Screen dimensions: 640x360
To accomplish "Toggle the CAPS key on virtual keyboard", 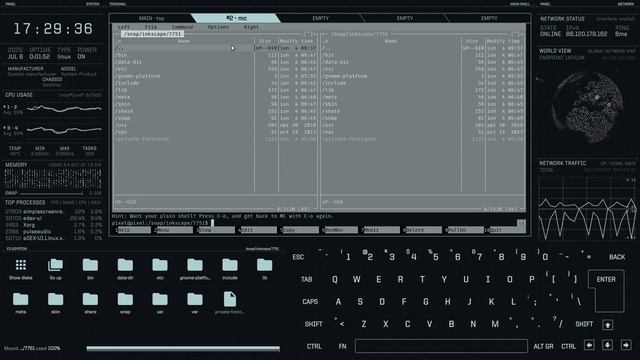I will pos(310,302).
